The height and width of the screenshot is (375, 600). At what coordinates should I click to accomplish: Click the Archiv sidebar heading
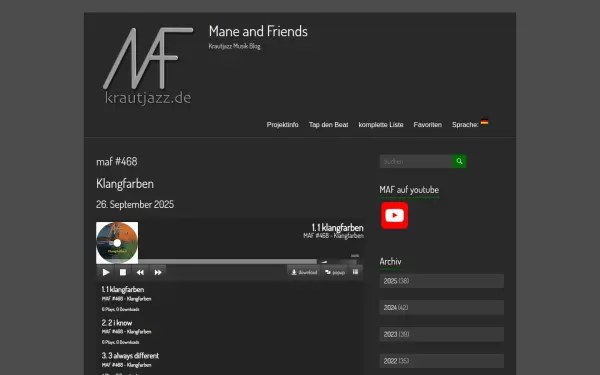(x=390, y=261)
